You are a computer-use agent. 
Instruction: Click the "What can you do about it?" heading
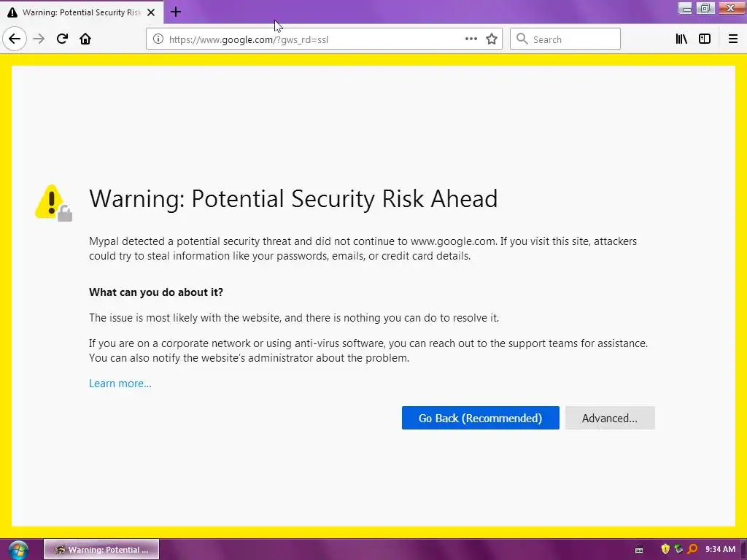click(x=156, y=292)
